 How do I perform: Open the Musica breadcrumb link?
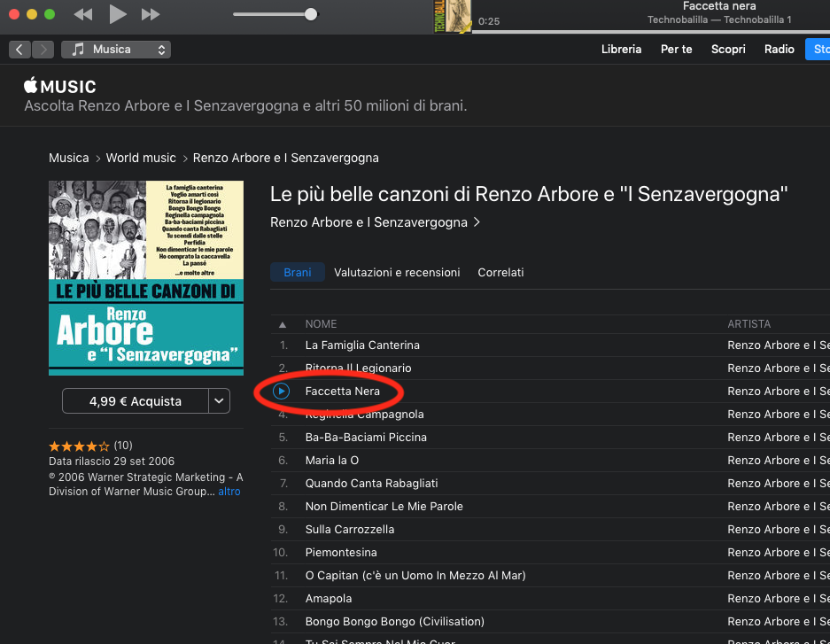pyautogui.click(x=69, y=158)
